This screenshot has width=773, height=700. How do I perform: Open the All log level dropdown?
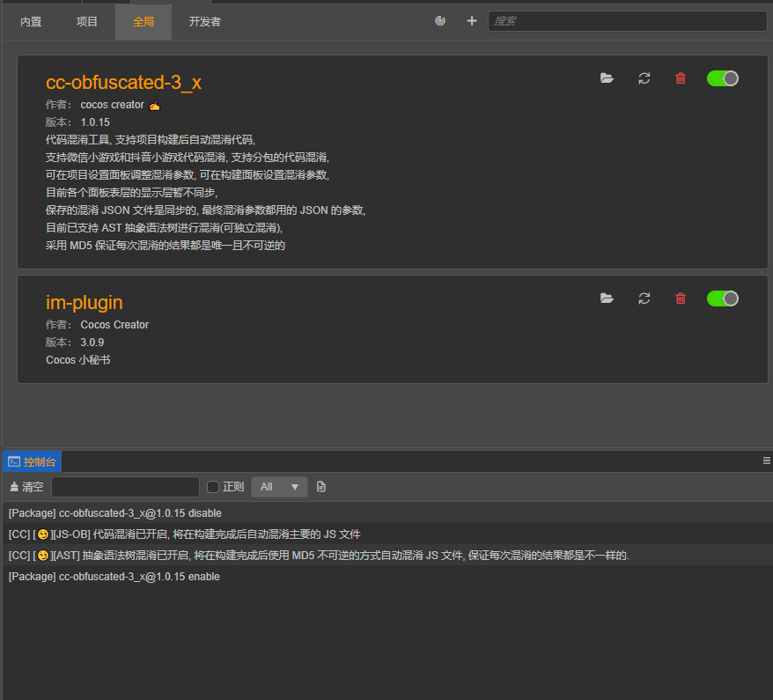pyautogui.click(x=279, y=487)
